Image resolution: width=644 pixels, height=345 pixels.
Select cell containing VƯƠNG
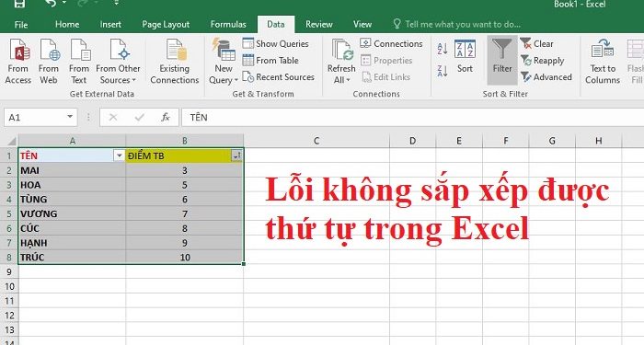coord(72,213)
